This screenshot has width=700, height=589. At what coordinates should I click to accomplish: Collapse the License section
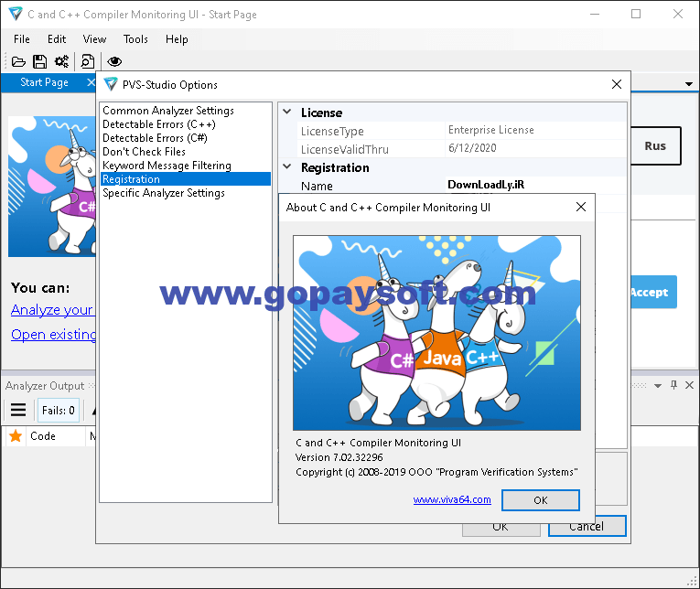tap(287, 112)
